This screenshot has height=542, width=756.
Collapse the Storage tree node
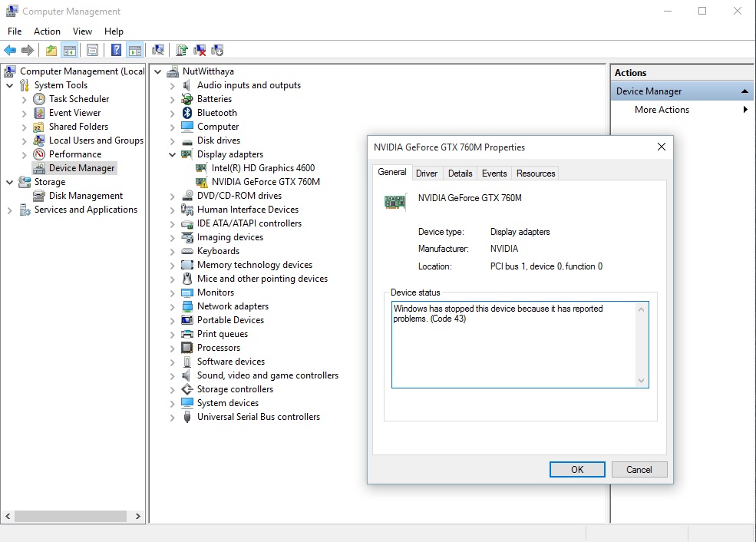(10, 182)
